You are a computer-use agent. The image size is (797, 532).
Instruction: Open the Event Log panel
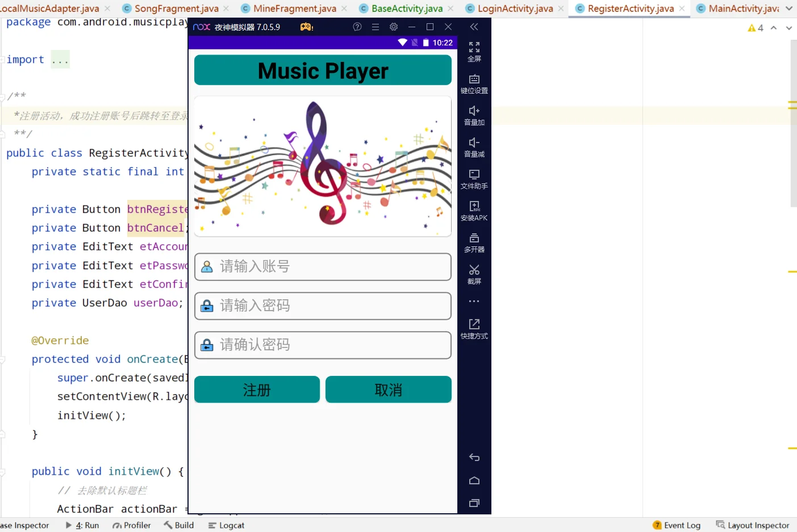coord(677,525)
